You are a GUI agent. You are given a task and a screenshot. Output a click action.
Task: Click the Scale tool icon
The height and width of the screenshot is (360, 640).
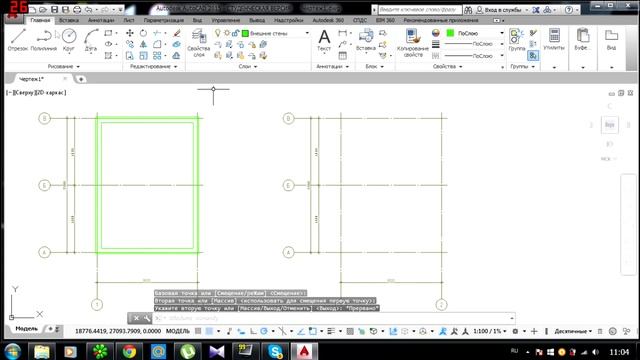tap(143, 56)
